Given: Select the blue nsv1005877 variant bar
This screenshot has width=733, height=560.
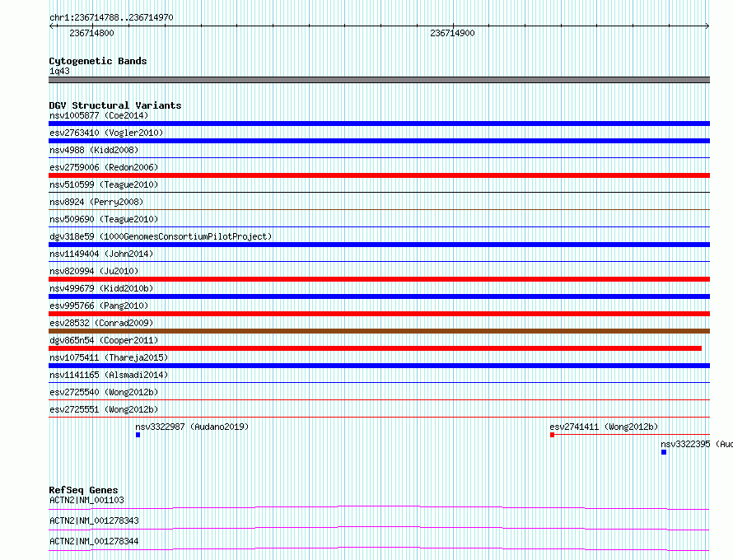Looking at the screenshot, I should tap(379, 124).
